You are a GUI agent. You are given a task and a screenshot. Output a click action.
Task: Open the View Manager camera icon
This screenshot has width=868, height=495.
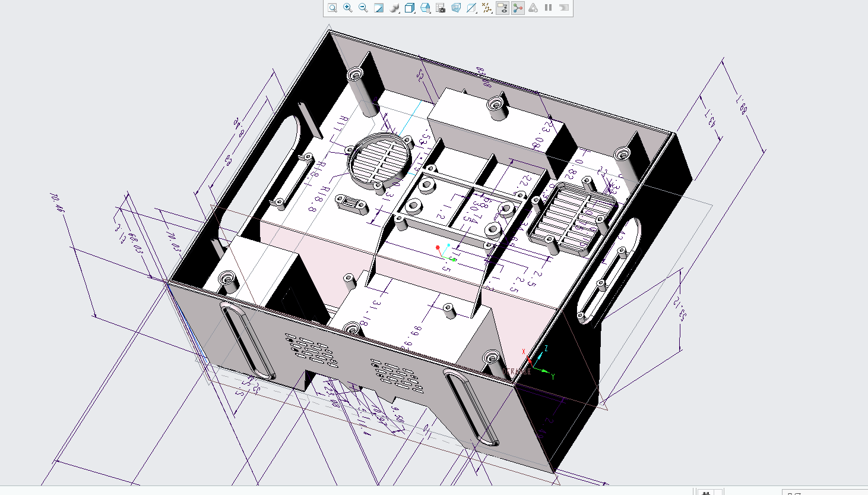[441, 8]
